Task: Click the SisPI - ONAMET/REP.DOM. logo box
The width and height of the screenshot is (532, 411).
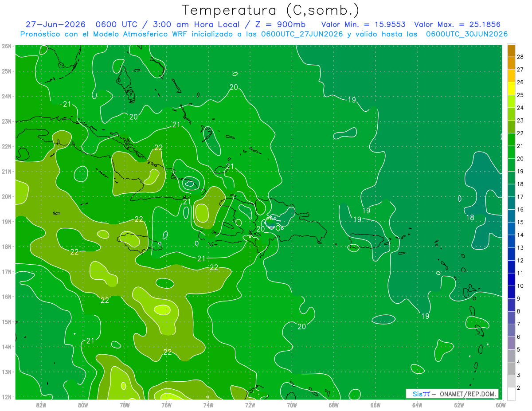Action: pos(452,394)
